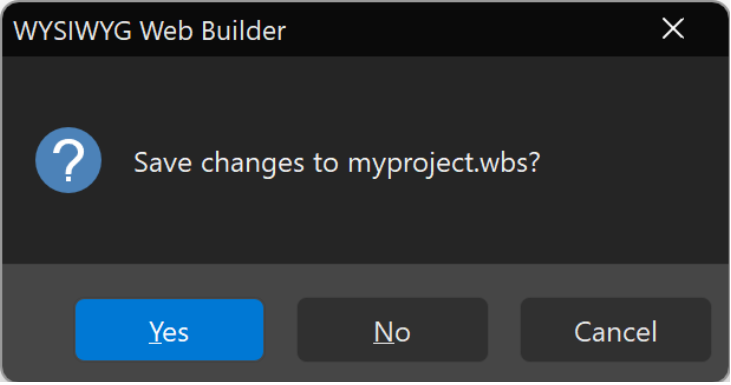Dismiss the dialog with the X icon
This screenshot has width=731, height=385.
tap(673, 29)
